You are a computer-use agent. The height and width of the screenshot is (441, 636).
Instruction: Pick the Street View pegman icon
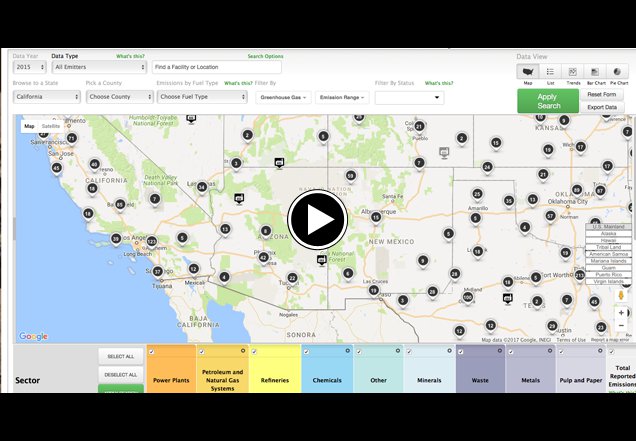pyautogui.click(x=621, y=295)
